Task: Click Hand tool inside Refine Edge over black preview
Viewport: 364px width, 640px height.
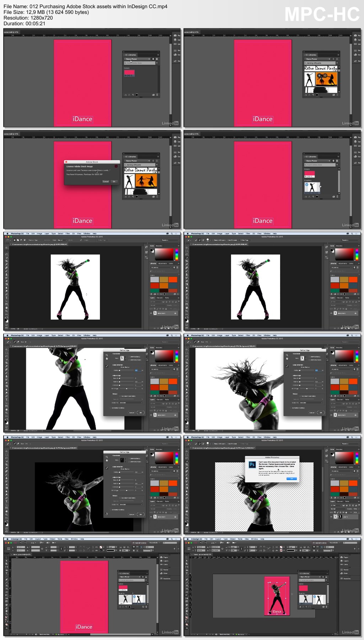Action: tap(107, 460)
